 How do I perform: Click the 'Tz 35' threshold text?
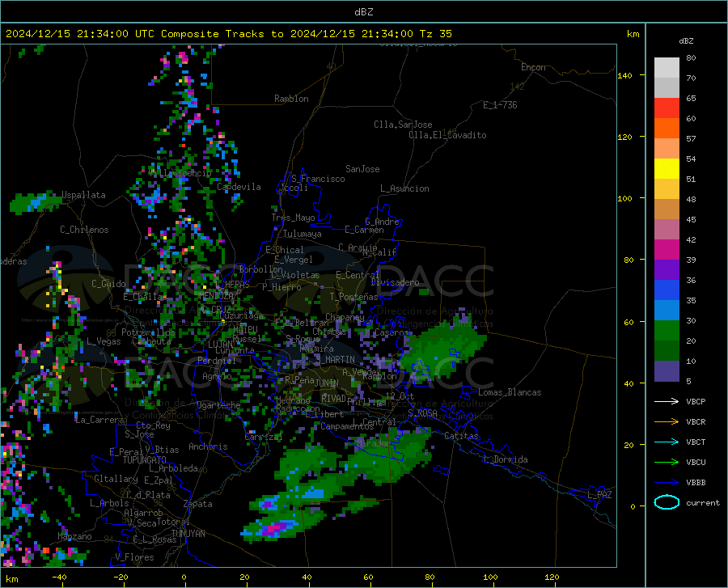tap(435, 34)
